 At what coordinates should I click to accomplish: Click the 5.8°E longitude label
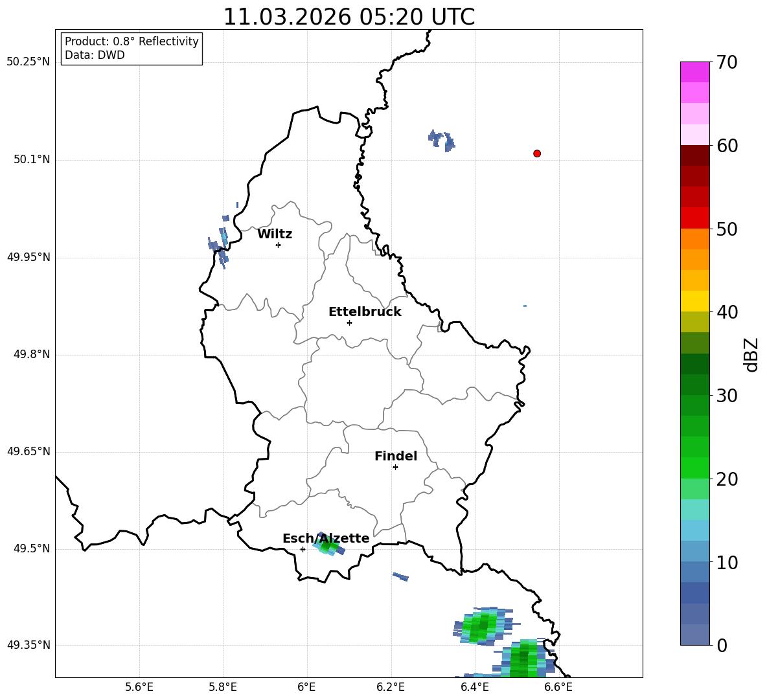[x=223, y=687]
